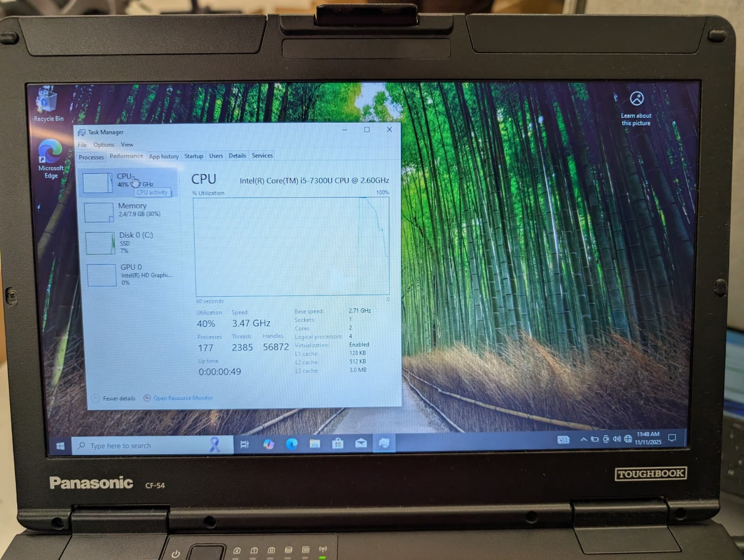Image resolution: width=744 pixels, height=560 pixels.
Task: Click the Task Manager taskbar button
Action: click(x=384, y=443)
